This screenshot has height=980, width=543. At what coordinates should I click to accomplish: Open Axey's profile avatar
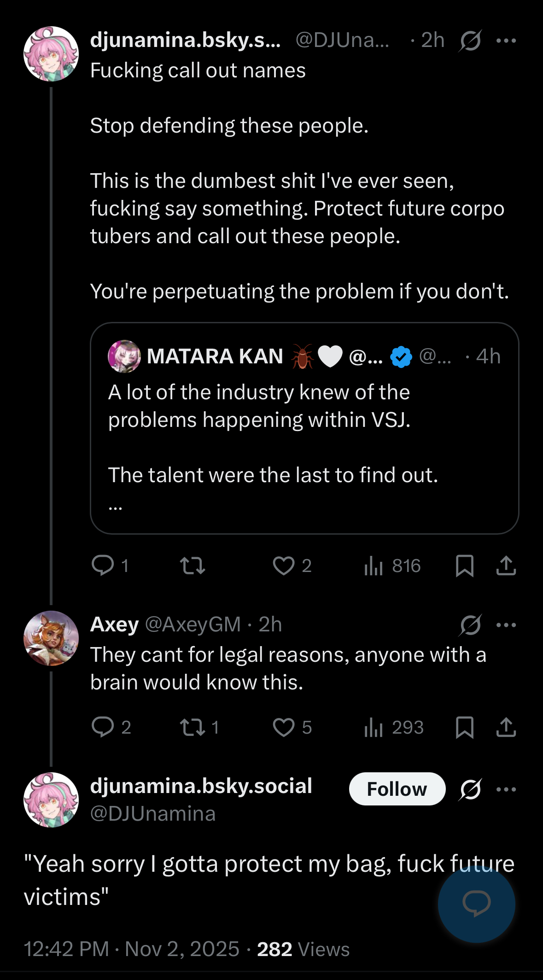coord(51,638)
